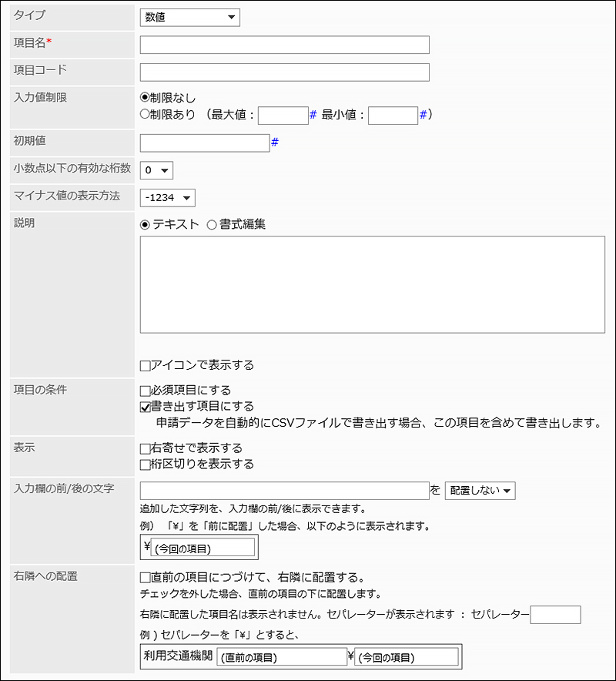
Task: Enable 右寄せで表示する checkbox
Action: pyautogui.click(x=145, y=448)
